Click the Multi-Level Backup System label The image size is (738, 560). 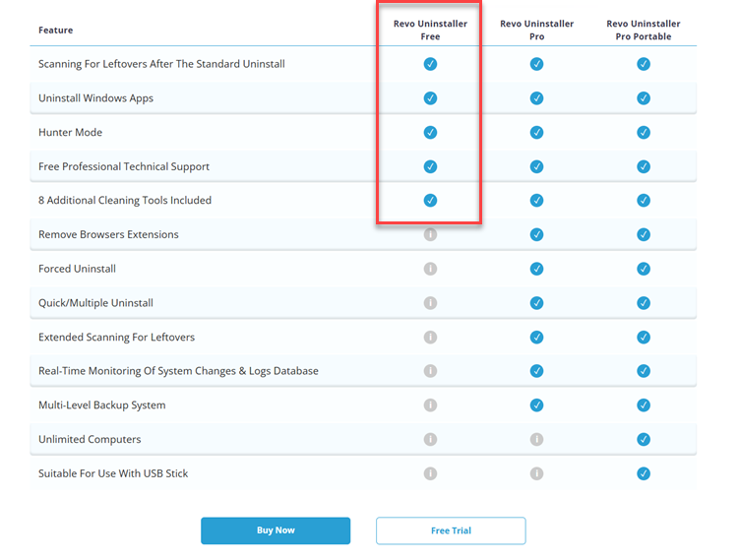101,404
